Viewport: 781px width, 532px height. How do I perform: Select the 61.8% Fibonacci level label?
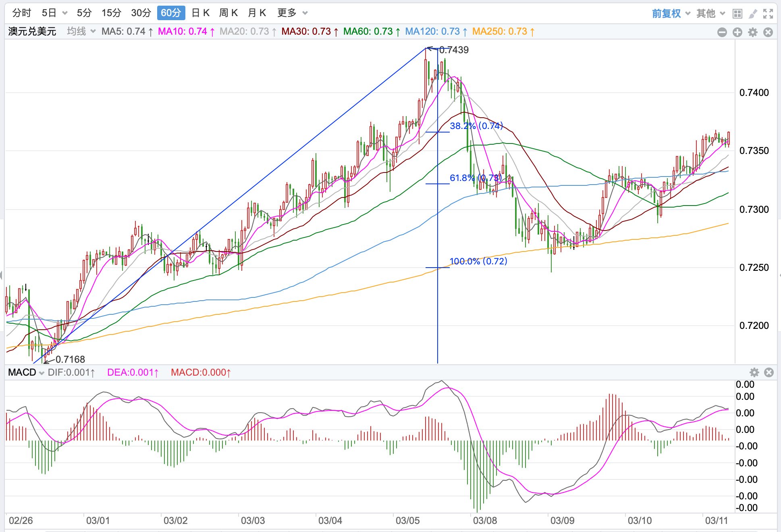(x=476, y=178)
